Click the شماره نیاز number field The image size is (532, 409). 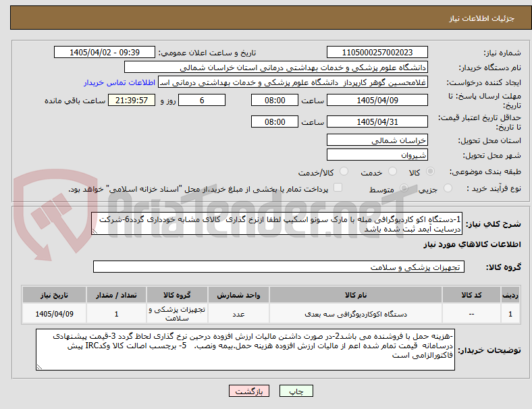[x=377, y=52]
